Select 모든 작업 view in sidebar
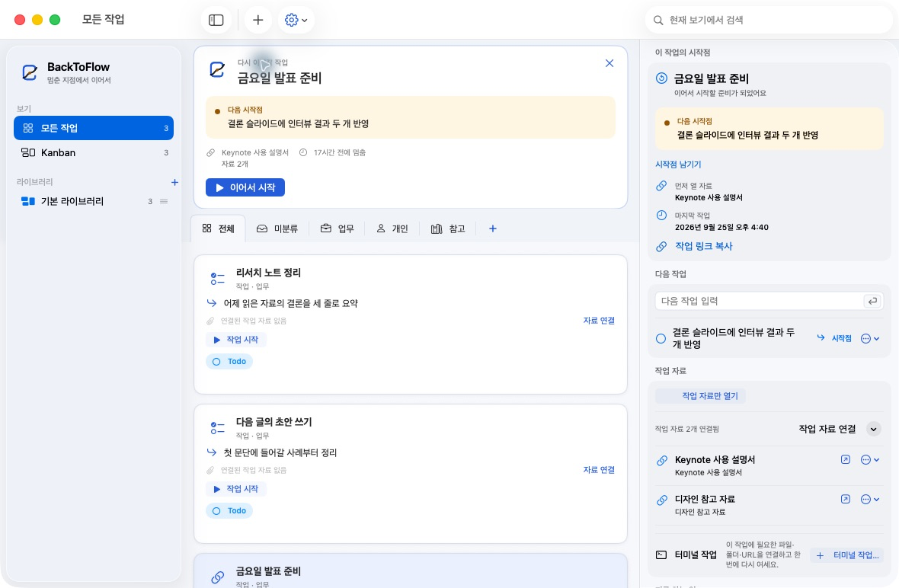The width and height of the screenshot is (899, 588). [94, 128]
